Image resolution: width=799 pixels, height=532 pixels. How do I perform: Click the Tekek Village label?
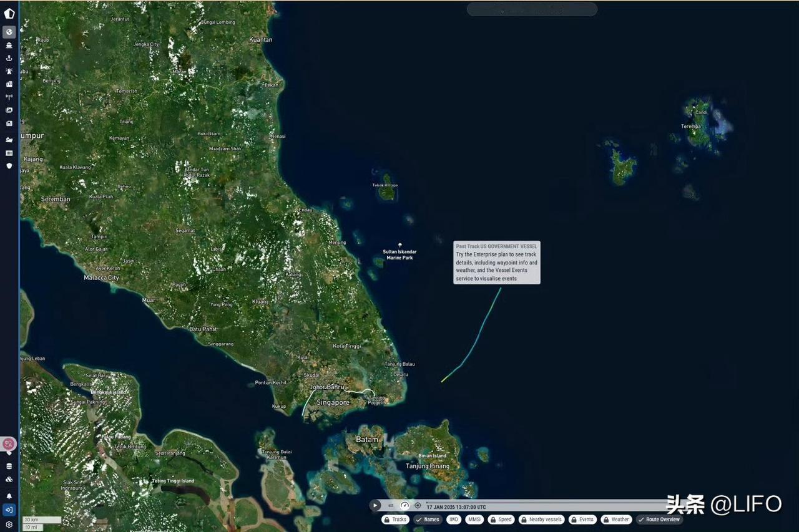385,185
